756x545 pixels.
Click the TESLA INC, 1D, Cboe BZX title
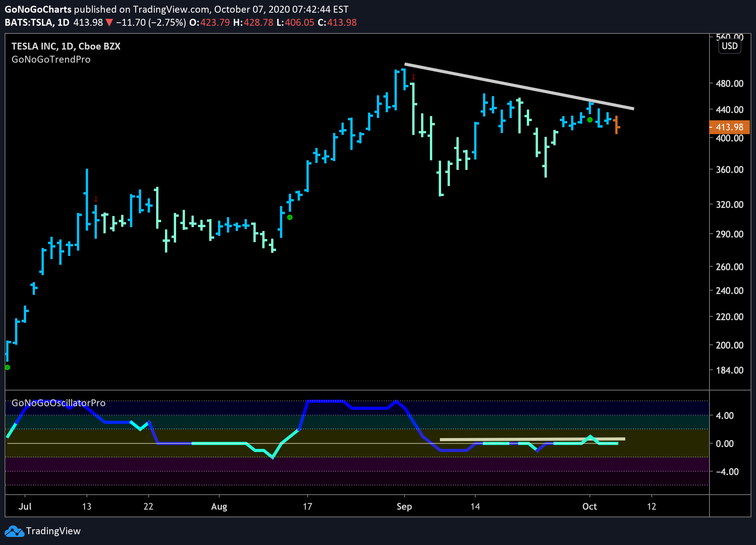click(x=66, y=46)
